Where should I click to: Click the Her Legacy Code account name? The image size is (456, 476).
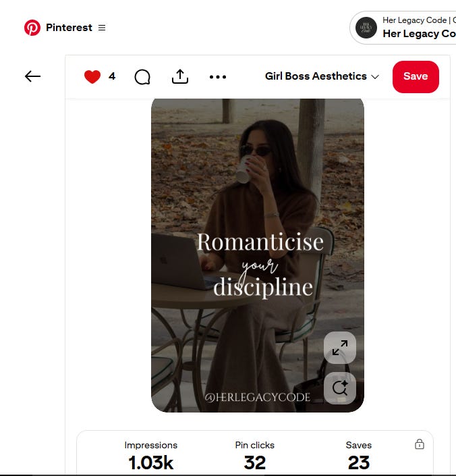click(420, 33)
